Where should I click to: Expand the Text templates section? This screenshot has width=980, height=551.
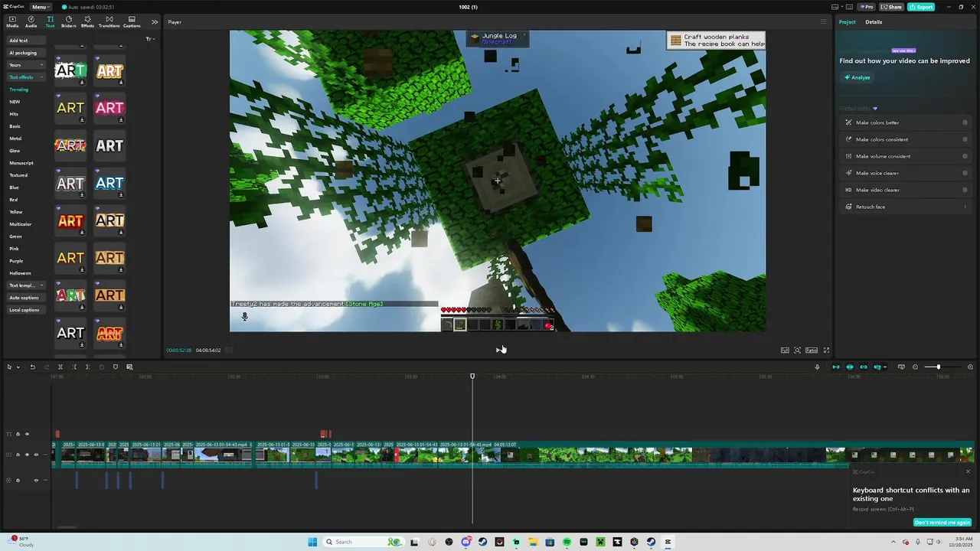click(26, 285)
